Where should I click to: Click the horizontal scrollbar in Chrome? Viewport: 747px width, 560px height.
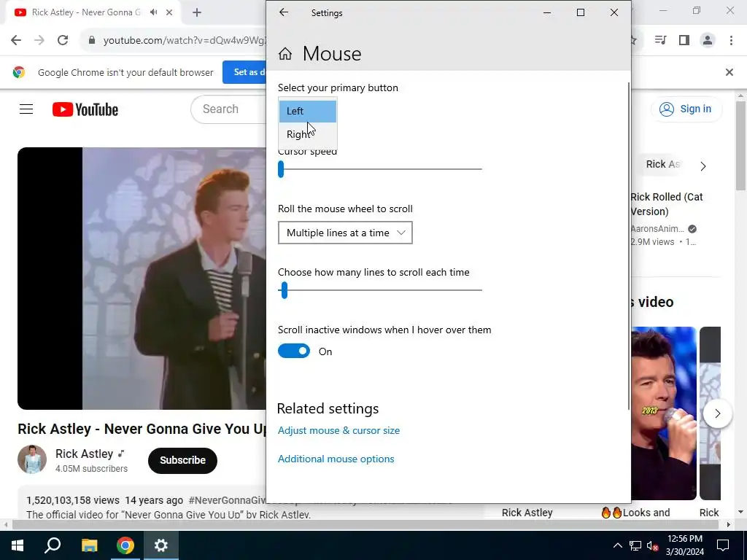(365, 525)
